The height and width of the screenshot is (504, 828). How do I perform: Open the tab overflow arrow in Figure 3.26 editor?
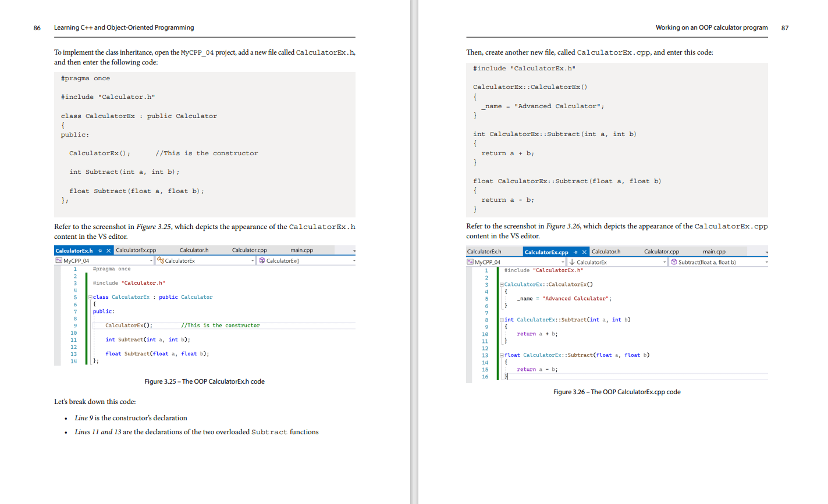(x=766, y=252)
